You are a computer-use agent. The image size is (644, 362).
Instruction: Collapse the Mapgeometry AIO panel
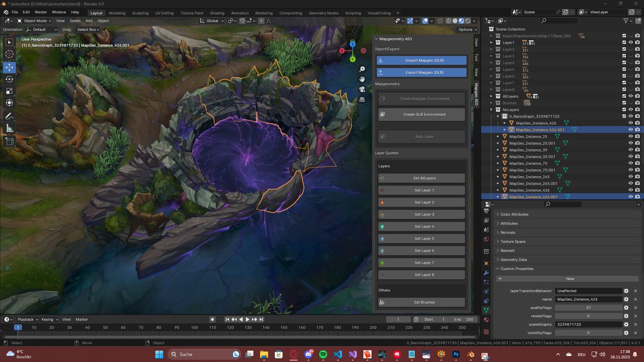tap(422, 39)
